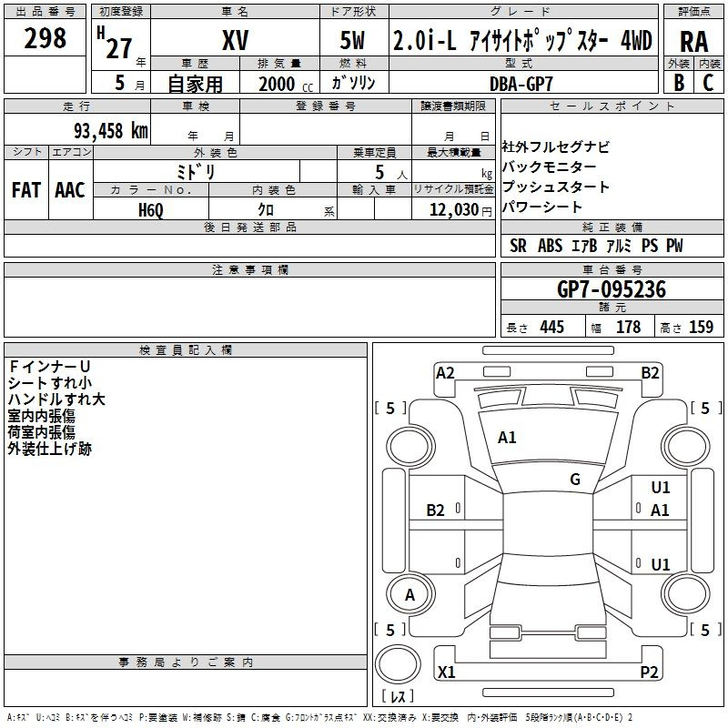Image resolution: width=728 pixels, height=728 pixels.
Task: Select the ガソリン fuel type
Action: 353,83
